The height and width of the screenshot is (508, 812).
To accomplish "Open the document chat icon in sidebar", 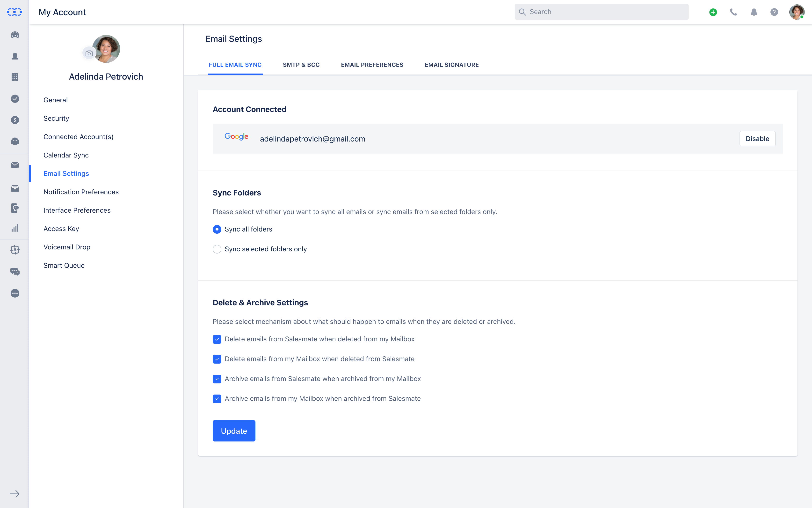I will [x=15, y=208].
